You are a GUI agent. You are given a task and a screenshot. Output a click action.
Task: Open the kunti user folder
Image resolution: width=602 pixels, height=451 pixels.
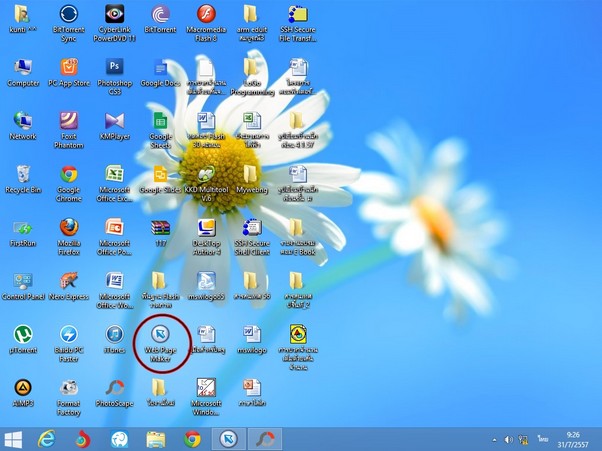(23, 19)
